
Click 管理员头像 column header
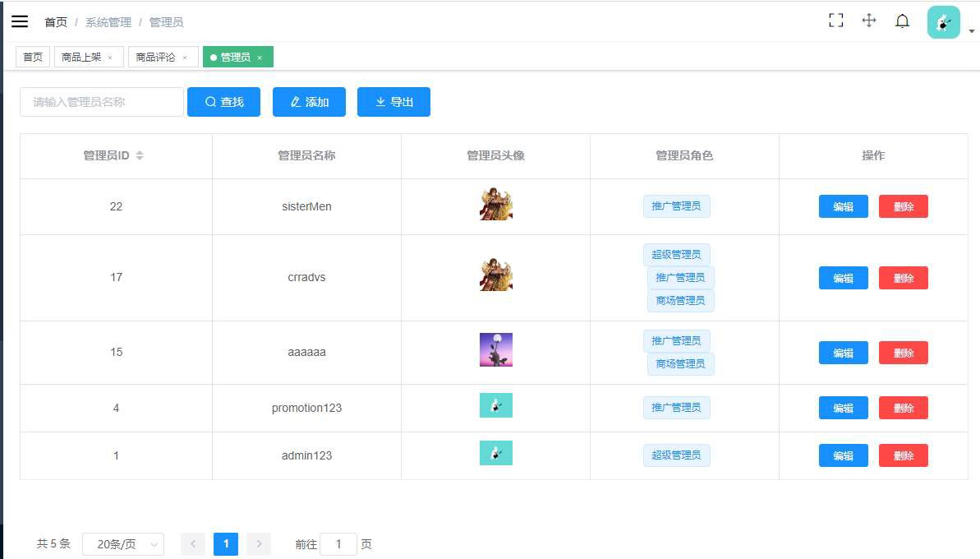click(x=495, y=155)
